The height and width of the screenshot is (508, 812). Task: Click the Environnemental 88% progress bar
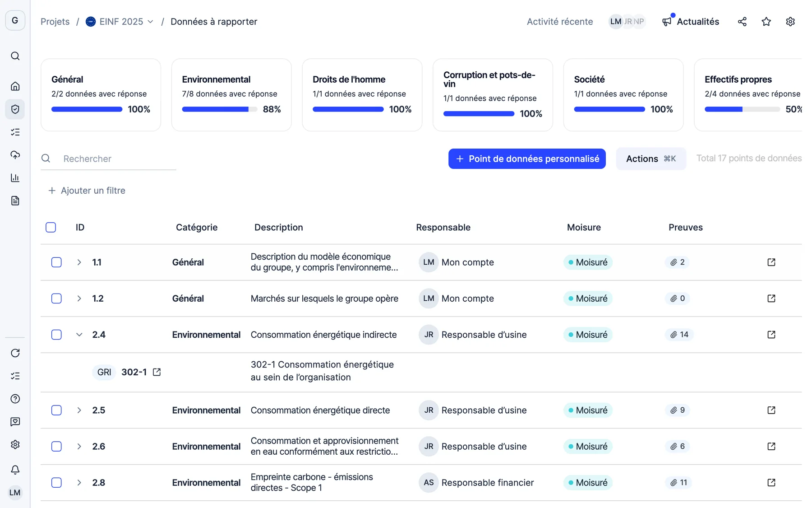point(220,109)
